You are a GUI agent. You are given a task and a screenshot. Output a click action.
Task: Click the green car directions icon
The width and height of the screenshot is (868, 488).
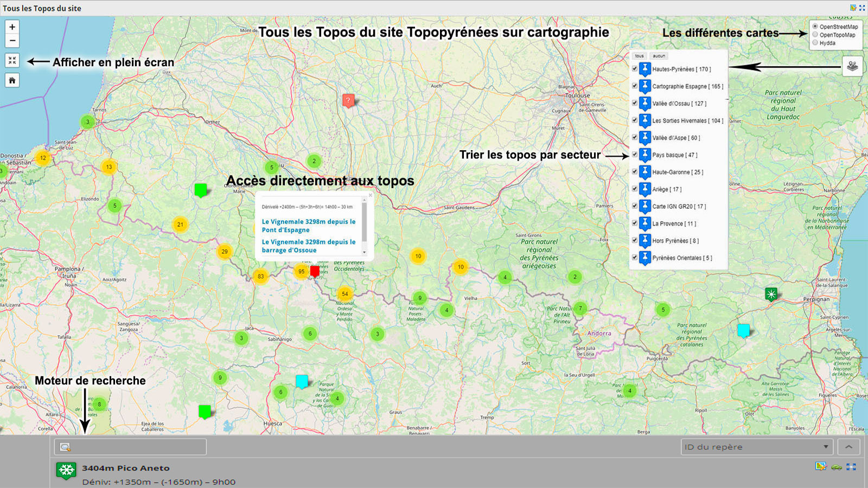(x=836, y=467)
